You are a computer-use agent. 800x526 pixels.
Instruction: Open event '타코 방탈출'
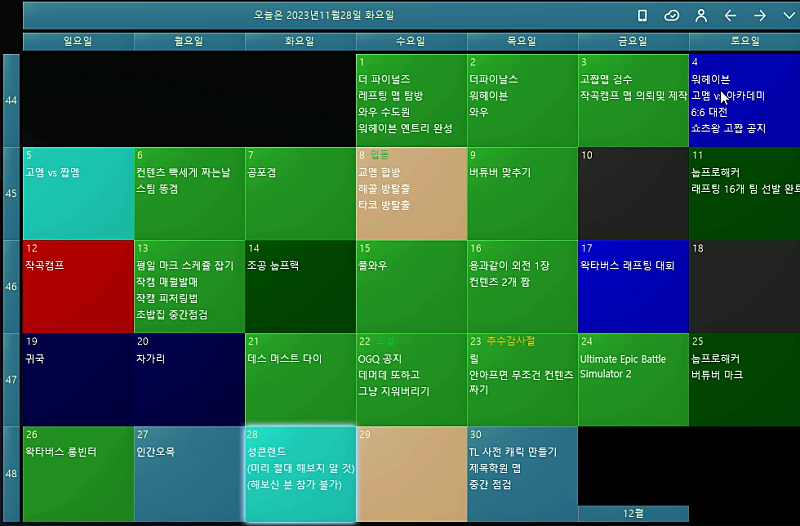point(384,206)
